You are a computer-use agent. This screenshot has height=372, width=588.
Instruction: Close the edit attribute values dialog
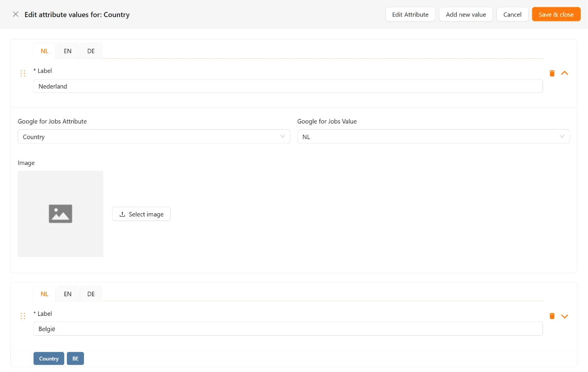tap(15, 14)
